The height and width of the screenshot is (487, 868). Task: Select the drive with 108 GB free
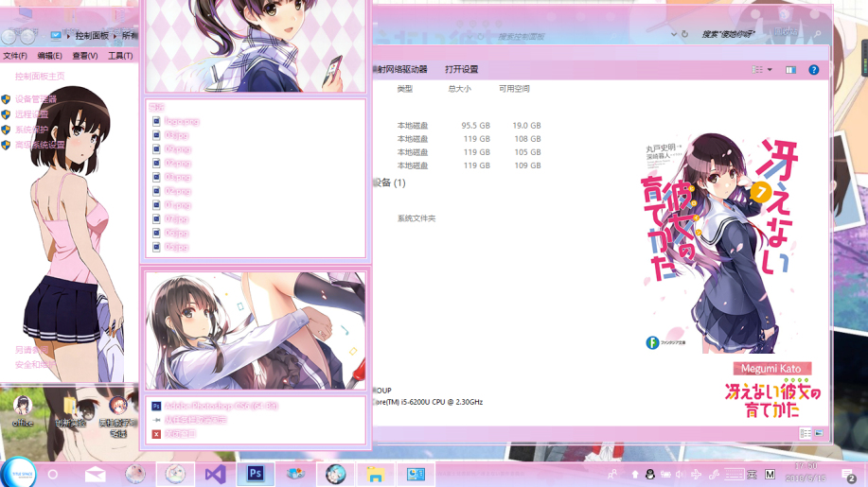click(469, 139)
